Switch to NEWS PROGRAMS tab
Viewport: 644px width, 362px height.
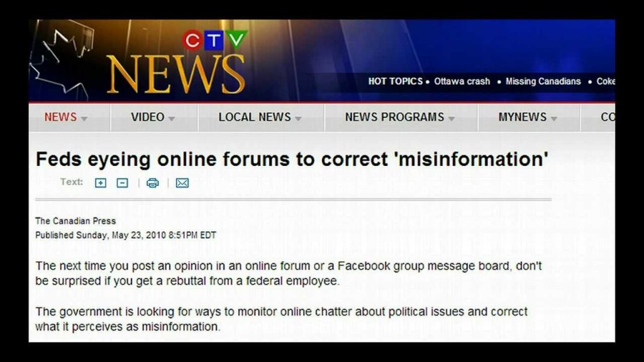[x=394, y=118]
